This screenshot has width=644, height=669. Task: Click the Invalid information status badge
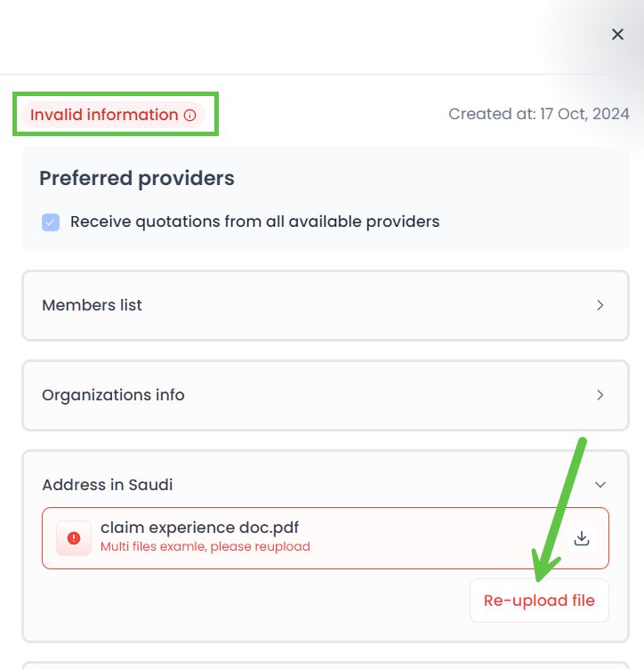[104, 115]
